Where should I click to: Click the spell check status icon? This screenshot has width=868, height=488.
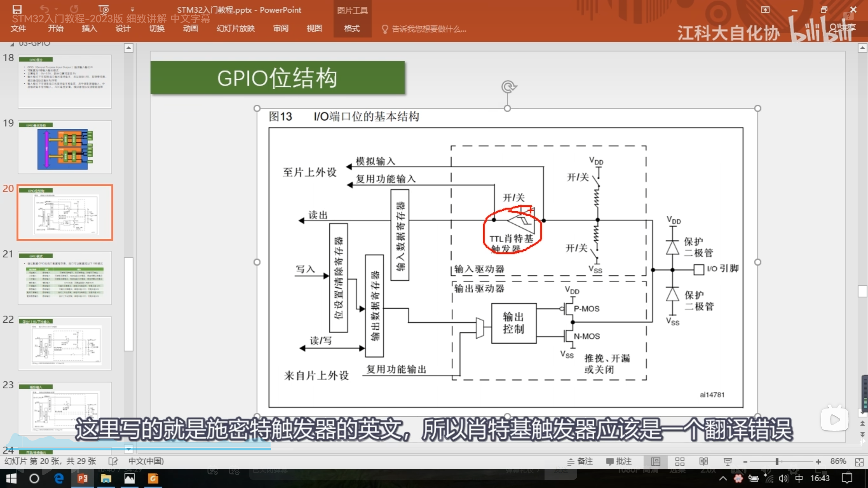(113, 461)
